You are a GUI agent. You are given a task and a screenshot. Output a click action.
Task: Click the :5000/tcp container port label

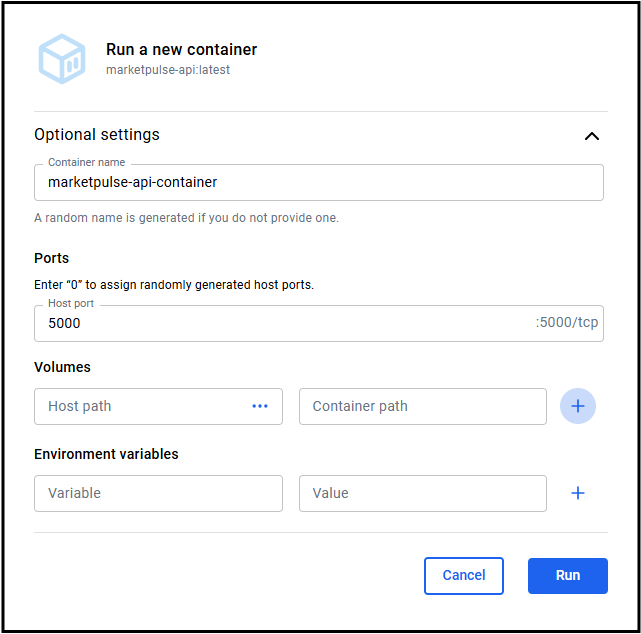click(x=567, y=323)
